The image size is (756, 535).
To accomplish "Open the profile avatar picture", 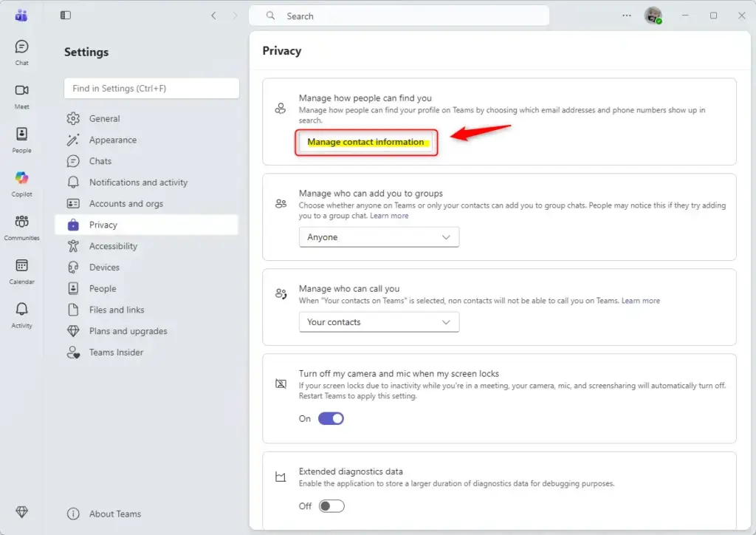I will click(x=653, y=16).
